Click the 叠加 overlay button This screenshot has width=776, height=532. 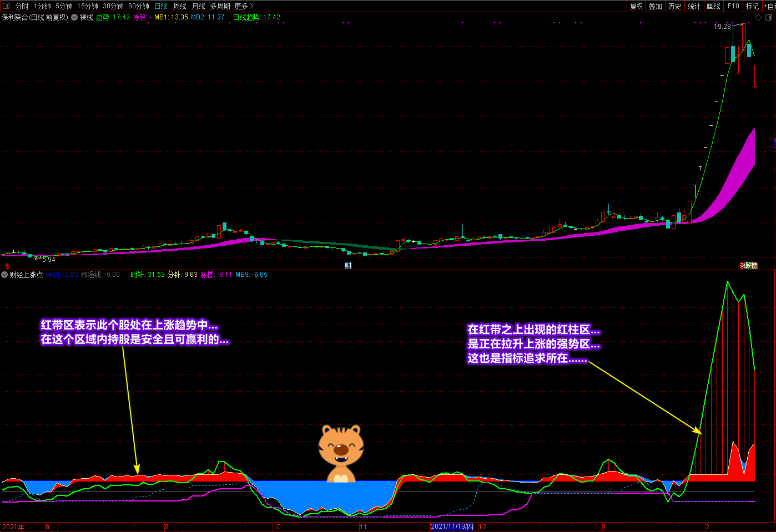[656, 6]
